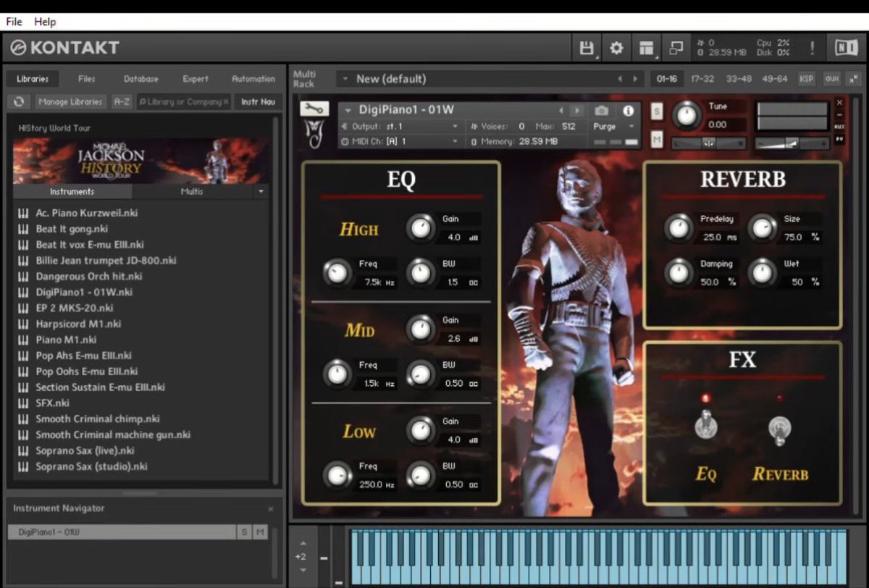This screenshot has width=869, height=588.
Task: Click the Reverb Size knob
Action: 762,228
